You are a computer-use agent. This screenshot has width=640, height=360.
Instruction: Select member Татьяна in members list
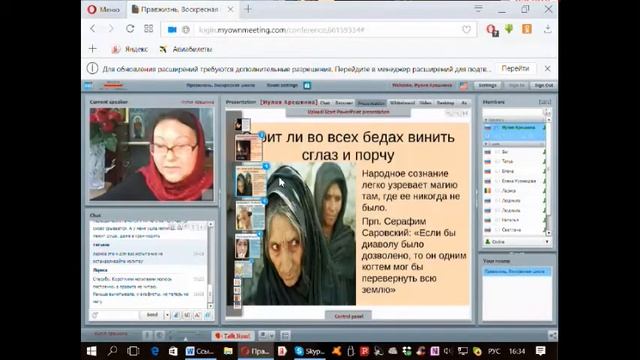515,161
